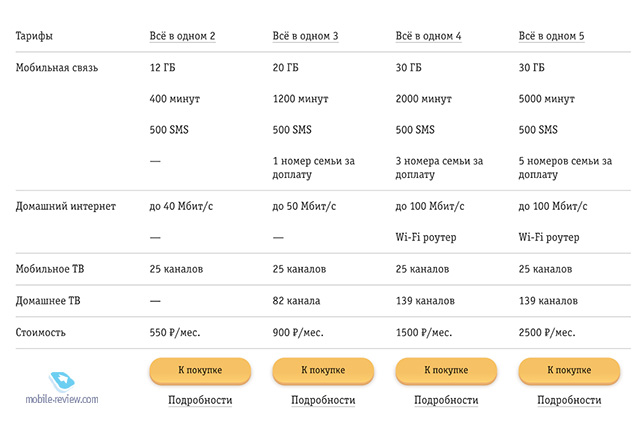Open Подробности under Всё в одном 2
640x433 pixels.
click(200, 400)
